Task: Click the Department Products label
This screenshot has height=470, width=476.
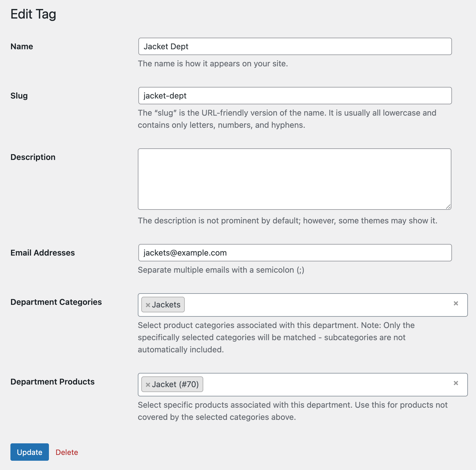Action: click(52, 382)
